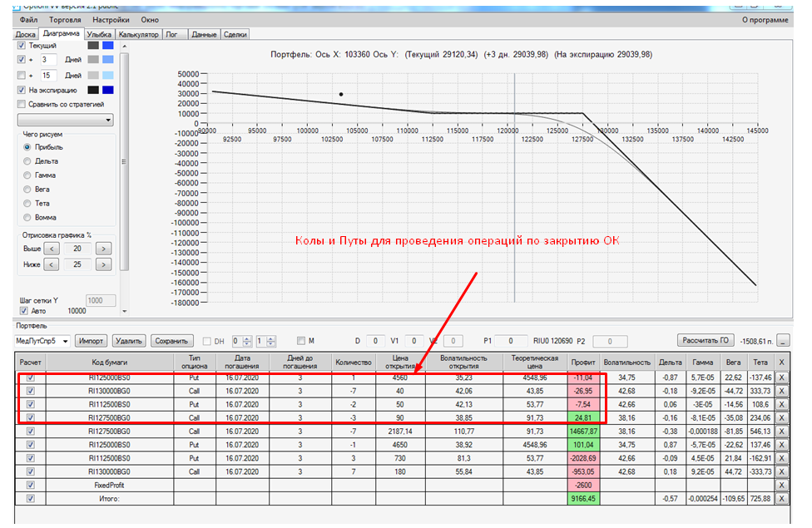Screen dimensions: 812x528
Task: Toggle the На экспирацию checkbox
Action: (x=22, y=90)
